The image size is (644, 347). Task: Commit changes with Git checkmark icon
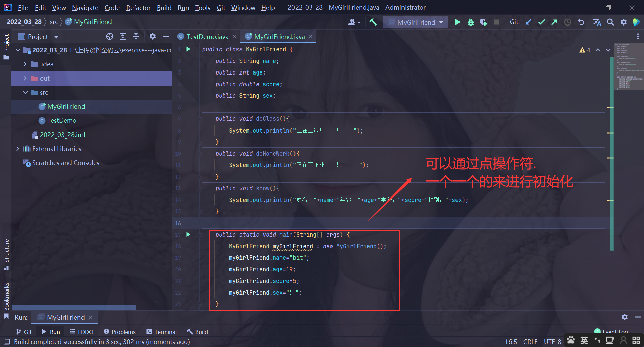coord(541,22)
